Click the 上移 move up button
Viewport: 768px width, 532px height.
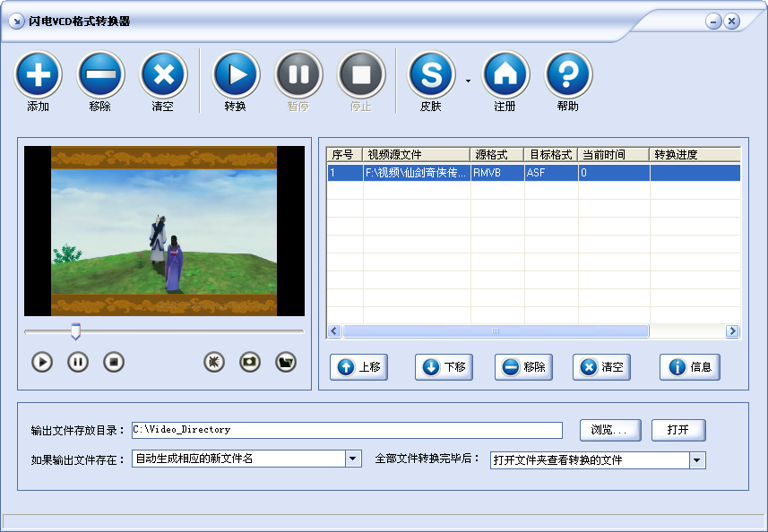click(359, 367)
